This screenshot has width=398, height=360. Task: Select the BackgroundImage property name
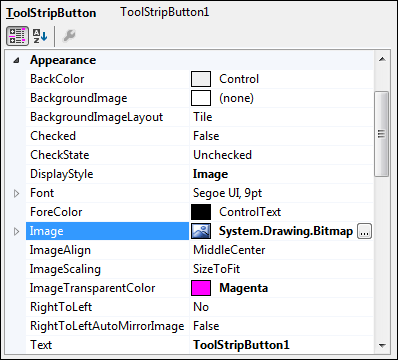click(x=79, y=98)
